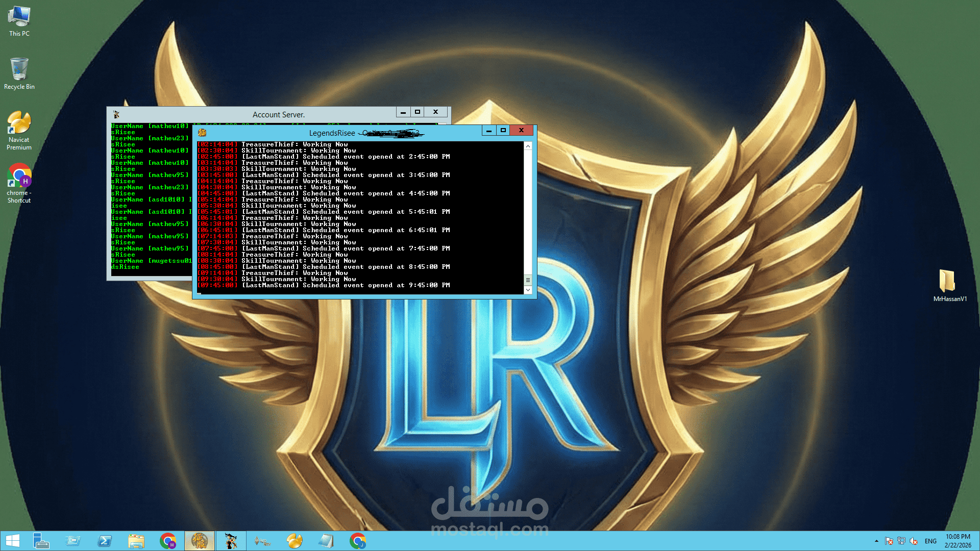This screenshot has width=980, height=551.
Task: Click the scroll-down arrow in LegendsRisee window
Action: click(x=528, y=290)
